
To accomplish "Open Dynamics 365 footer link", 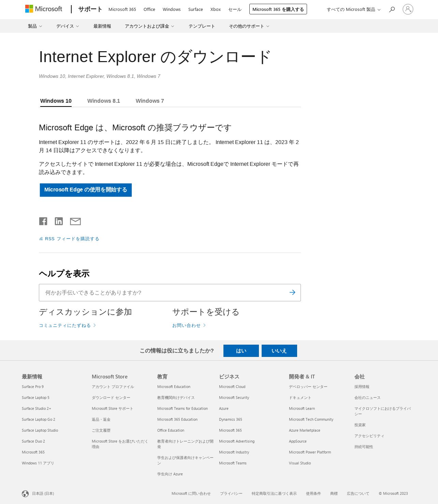I will pyautogui.click(x=231, y=419).
